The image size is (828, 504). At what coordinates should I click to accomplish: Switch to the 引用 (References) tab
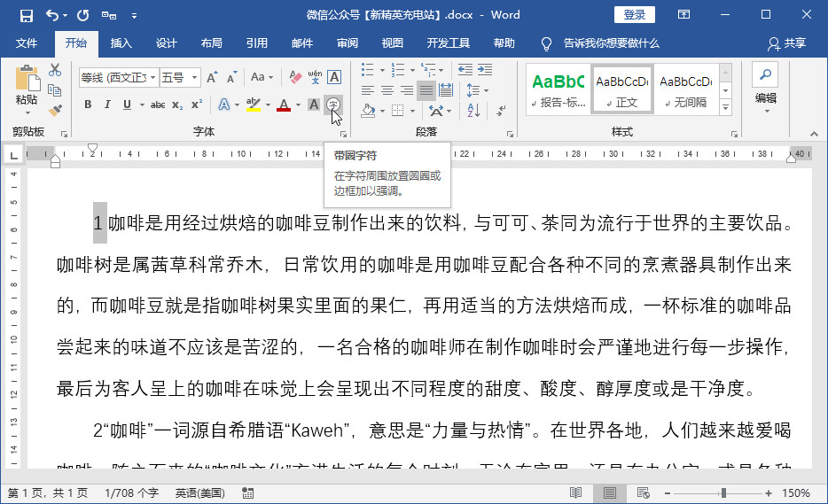coord(257,43)
